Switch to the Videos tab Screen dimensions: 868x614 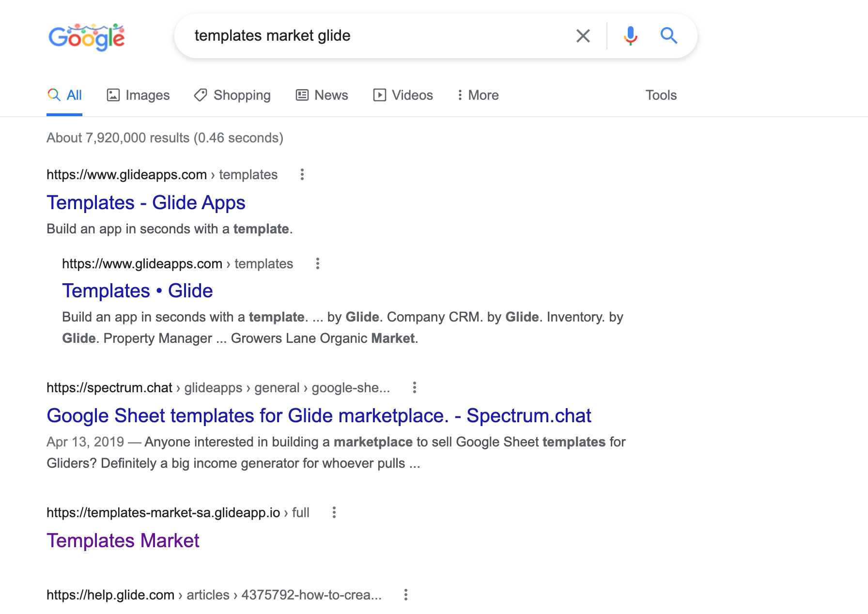(403, 95)
